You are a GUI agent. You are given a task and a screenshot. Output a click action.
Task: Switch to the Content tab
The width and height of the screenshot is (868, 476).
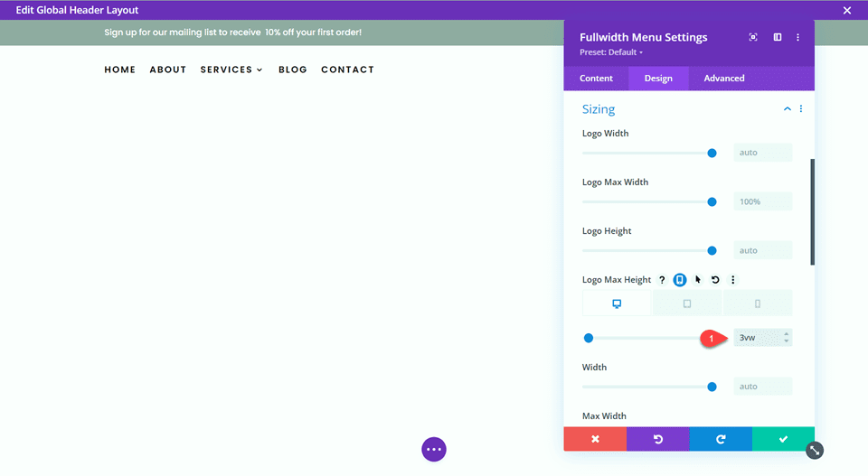[596, 78]
